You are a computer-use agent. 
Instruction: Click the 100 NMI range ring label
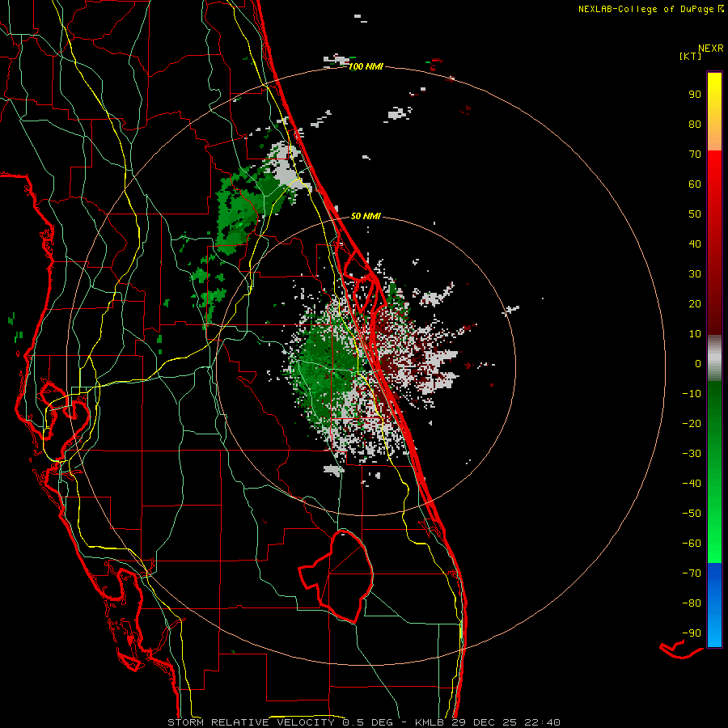click(x=366, y=67)
